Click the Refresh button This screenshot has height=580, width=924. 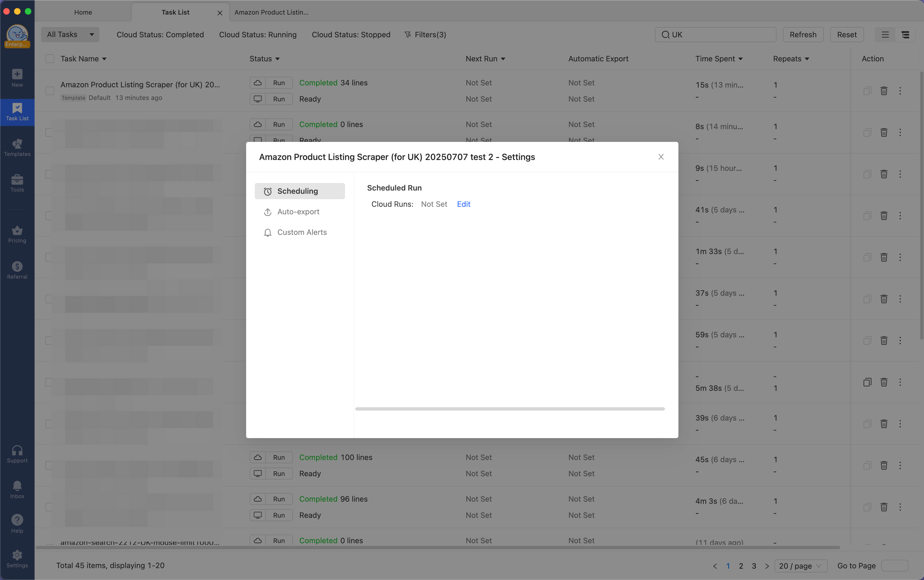tap(803, 35)
